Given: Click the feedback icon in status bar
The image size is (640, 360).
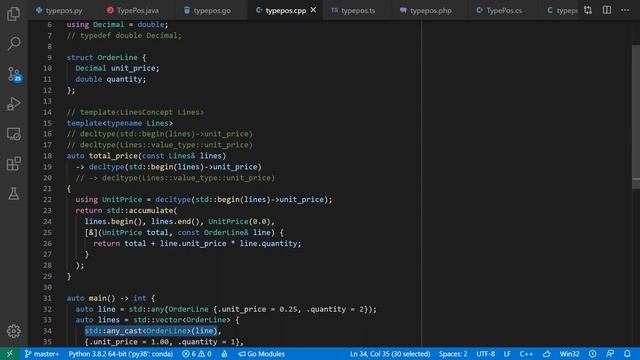Looking at the screenshot, I should (610, 354).
